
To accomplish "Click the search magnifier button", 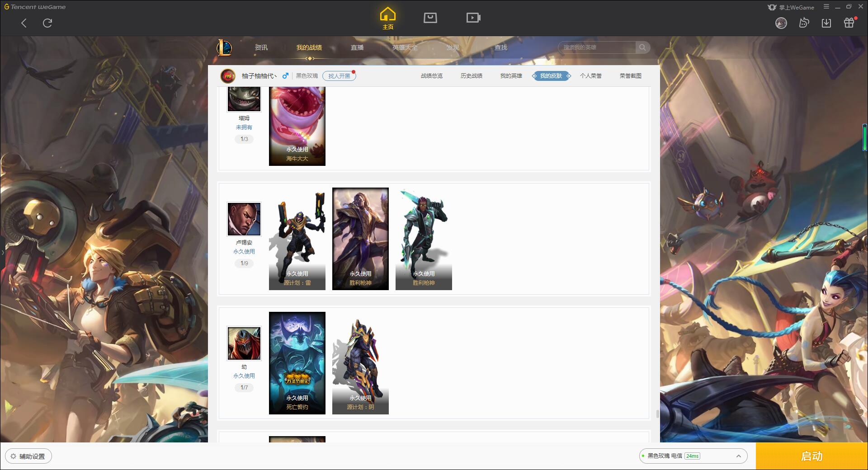I will pyautogui.click(x=642, y=47).
